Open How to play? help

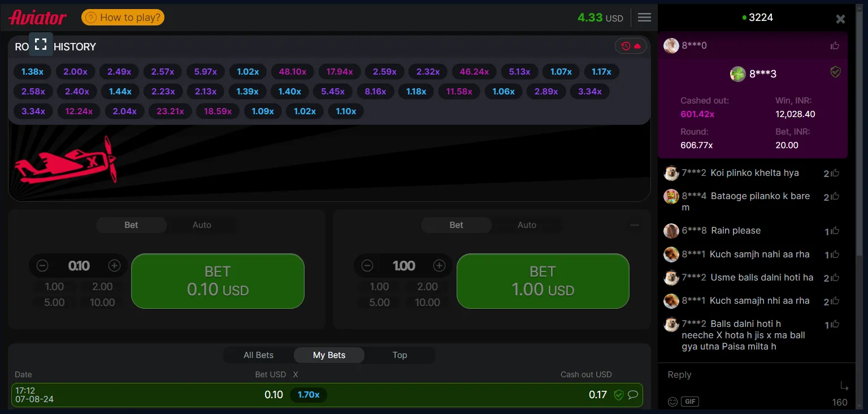(x=123, y=18)
